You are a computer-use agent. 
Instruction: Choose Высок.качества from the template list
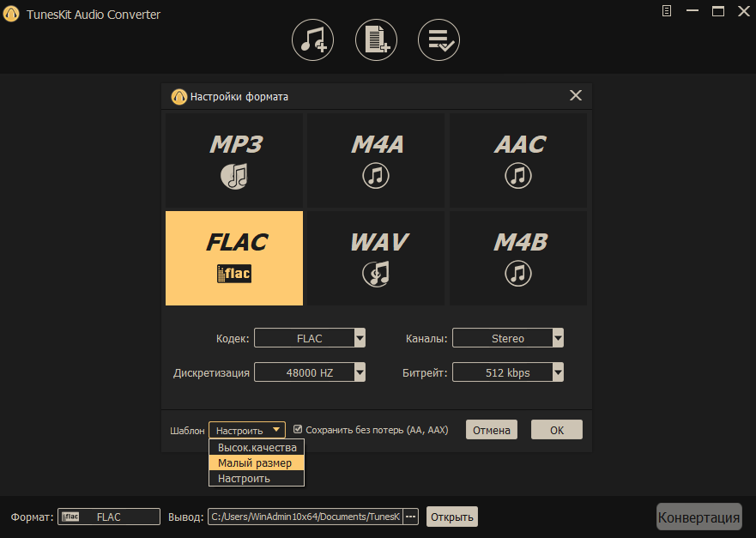coord(257,447)
